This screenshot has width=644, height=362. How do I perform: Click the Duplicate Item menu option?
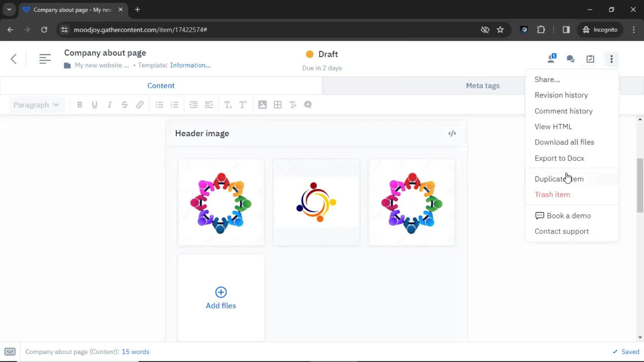click(559, 179)
